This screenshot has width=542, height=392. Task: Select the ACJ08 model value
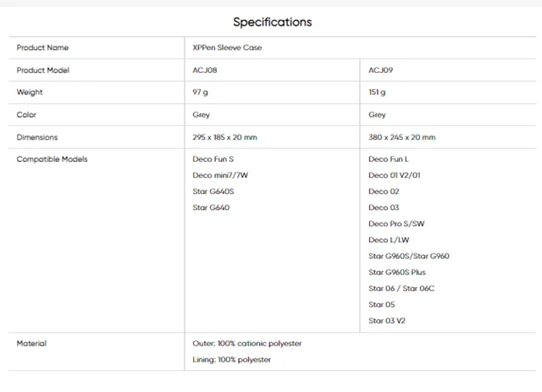tap(205, 70)
